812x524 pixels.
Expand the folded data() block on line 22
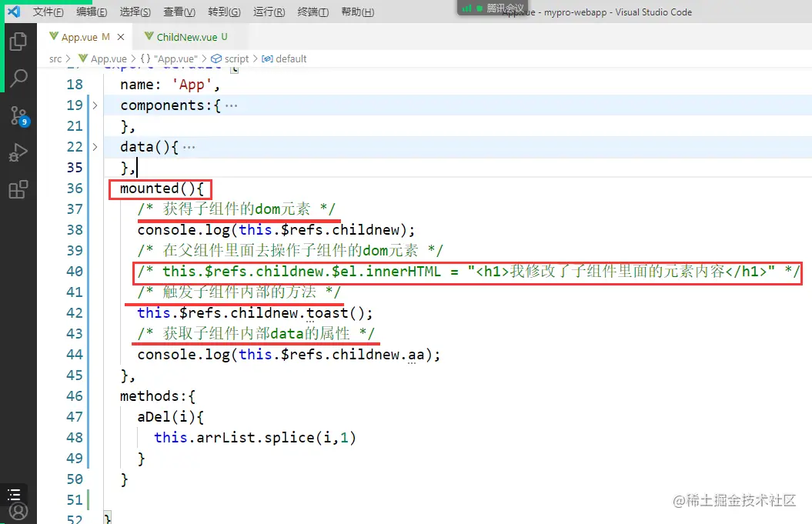click(x=94, y=146)
